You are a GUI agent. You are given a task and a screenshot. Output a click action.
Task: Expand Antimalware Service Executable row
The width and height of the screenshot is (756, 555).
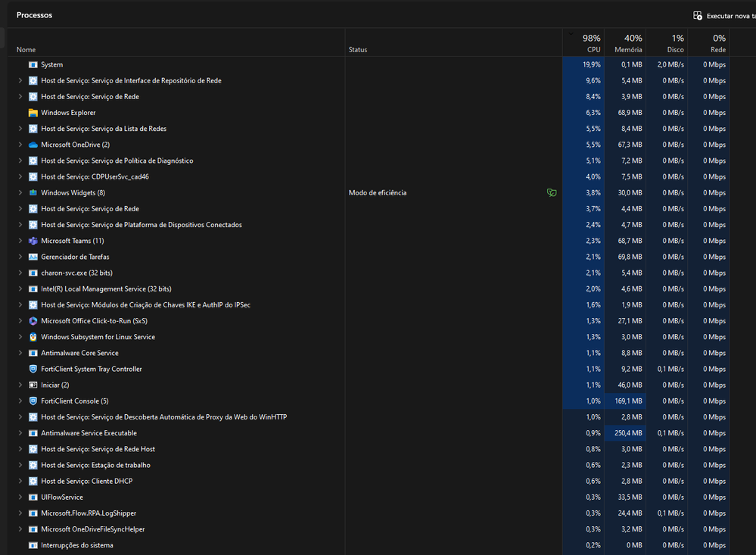(x=20, y=433)
